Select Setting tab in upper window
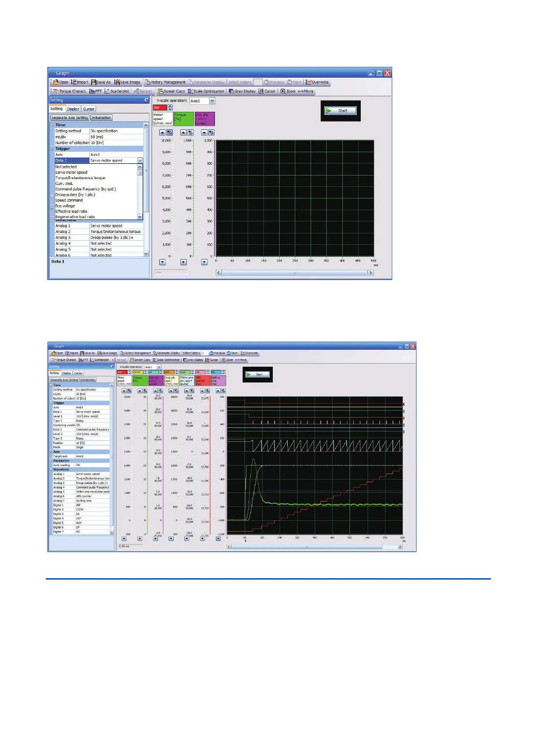Screen dimensions: 534x756 tap(57, 109)
